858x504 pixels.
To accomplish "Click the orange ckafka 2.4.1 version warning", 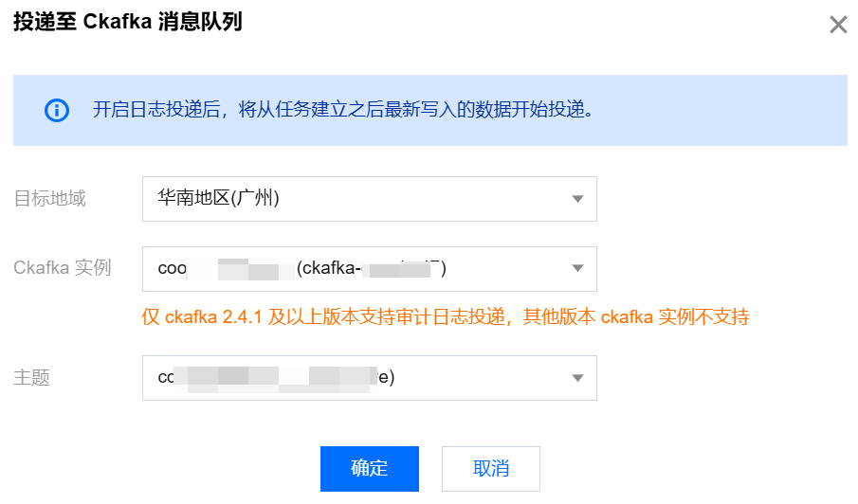I will [446, 316].
